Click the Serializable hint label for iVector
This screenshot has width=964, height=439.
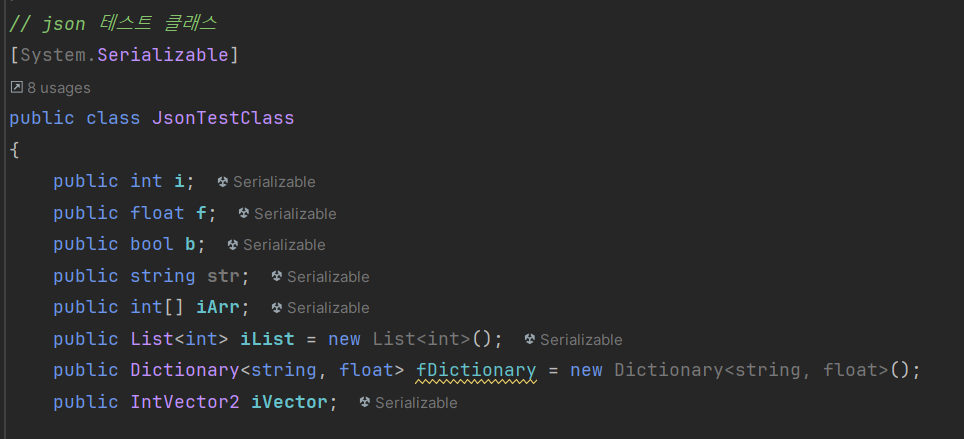tap(416, 403)
